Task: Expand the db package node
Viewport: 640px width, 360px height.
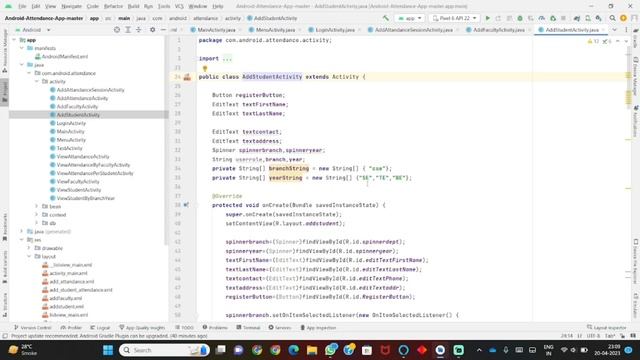Action: pyautogui.click(x=37, y=223)
